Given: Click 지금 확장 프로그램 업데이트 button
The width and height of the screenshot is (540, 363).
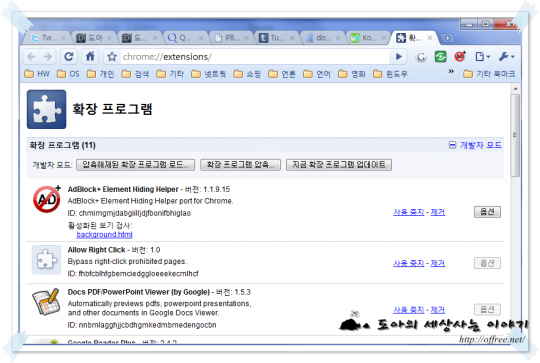Looking at the screenshot, I should pos(339,165).
